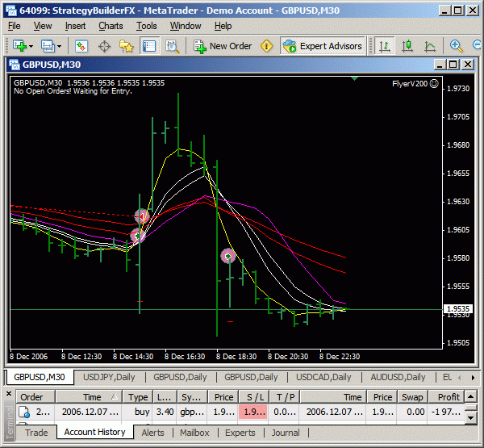The image size is (484, 448).
Task: Toggle the Data Window crosshair icon
Action: coord(104,46)
